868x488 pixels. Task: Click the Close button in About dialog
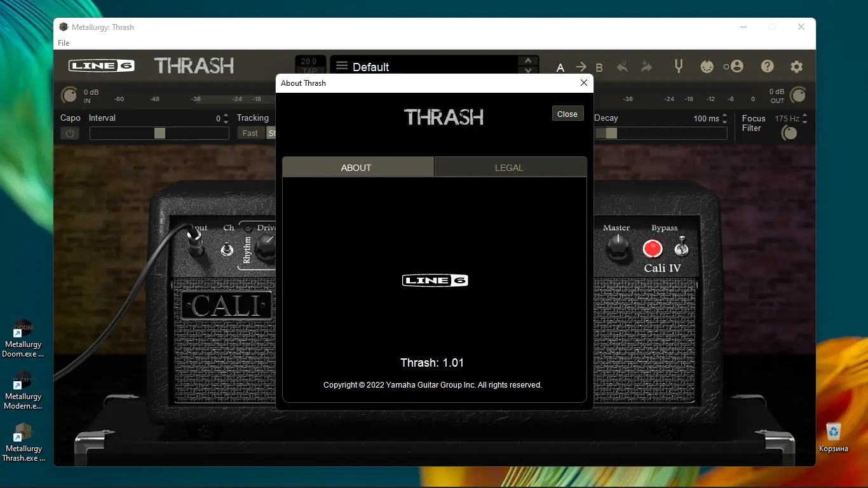(x=567, y=114)
